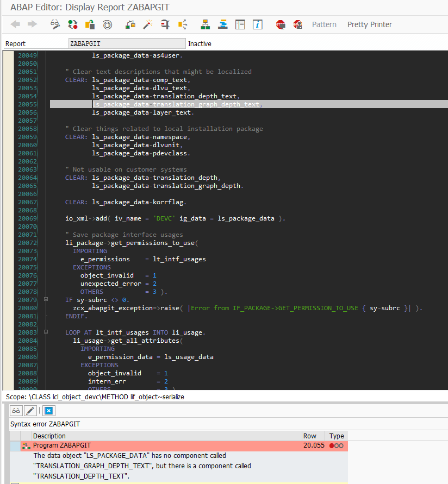Click the Pretty Printer button
The height and width of the screenshot is (484, 448).
370,24
